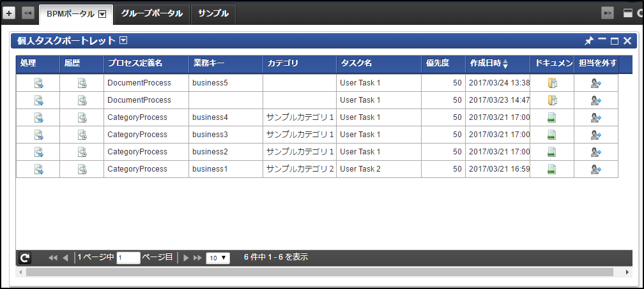The image size is (644, 289).
Task: Click the User Task 2 cell
Action: coord(379,169)
